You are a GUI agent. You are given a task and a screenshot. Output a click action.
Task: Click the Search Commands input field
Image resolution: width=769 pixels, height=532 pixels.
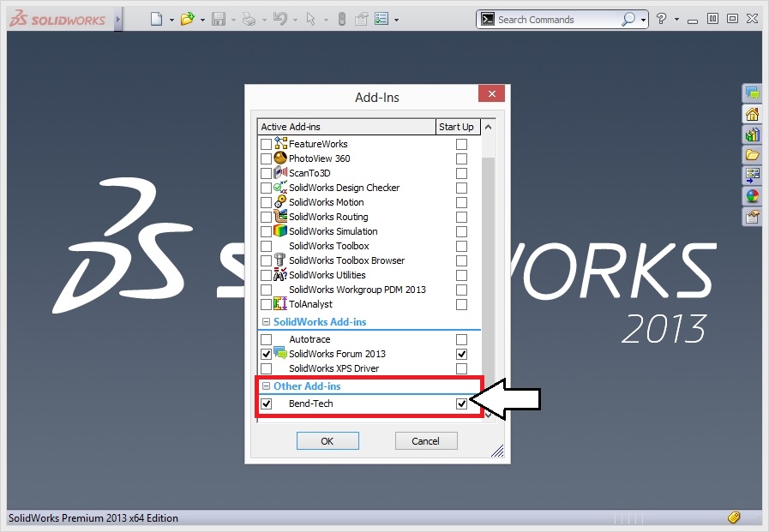tap(557, 20)
